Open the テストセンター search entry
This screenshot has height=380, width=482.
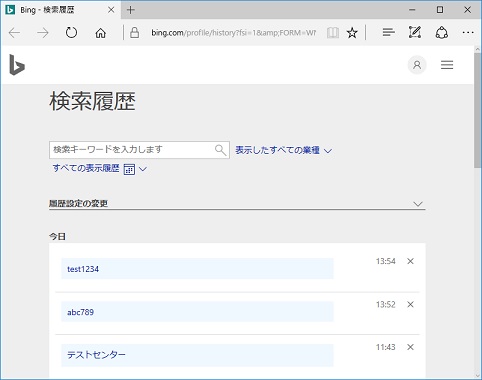[197, 355]
